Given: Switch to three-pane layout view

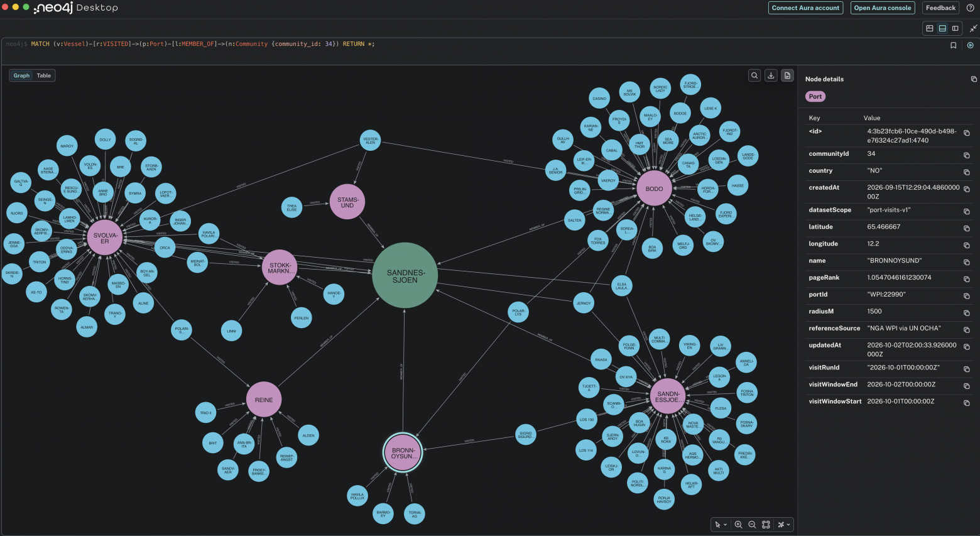Looking at the screenshot, I should coord(930,28).
